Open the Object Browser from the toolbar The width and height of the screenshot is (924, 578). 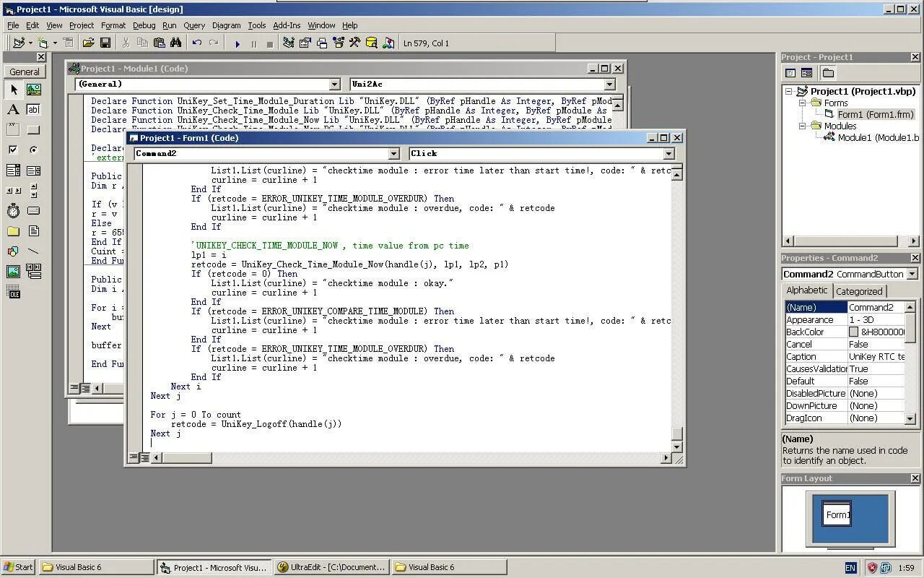click(338, 43)
